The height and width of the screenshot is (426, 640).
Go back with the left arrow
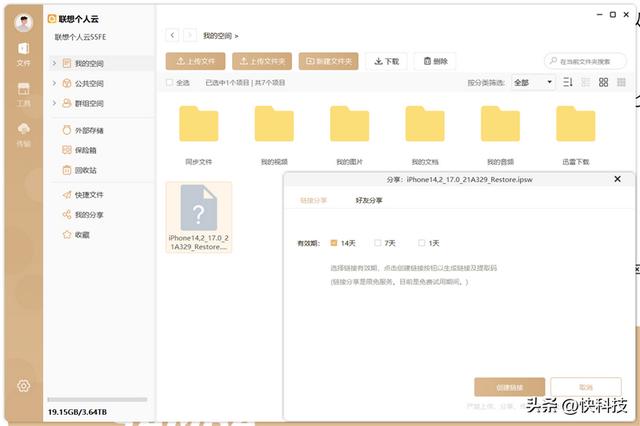[x=172, y=36]
